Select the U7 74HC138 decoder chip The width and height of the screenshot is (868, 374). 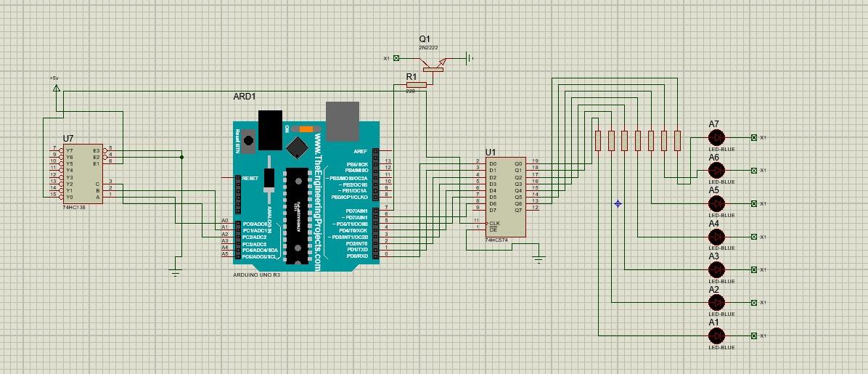83,174
